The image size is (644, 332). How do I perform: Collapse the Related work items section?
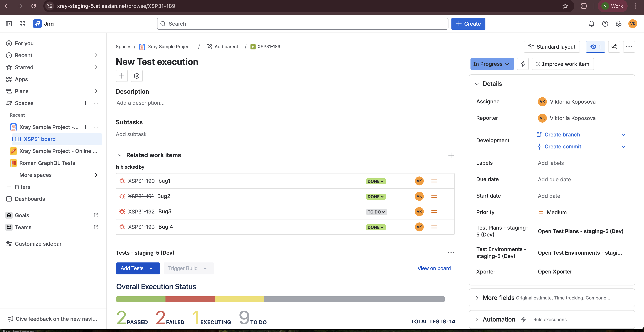click(120, 155)
